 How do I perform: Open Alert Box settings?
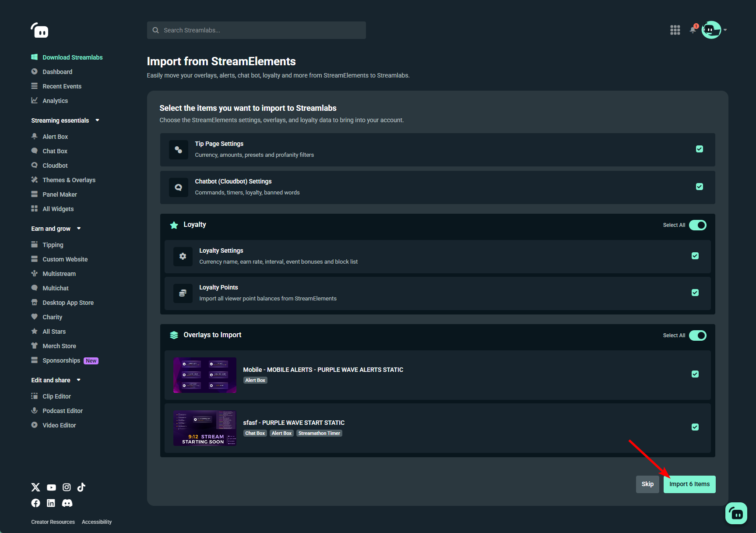49,137
